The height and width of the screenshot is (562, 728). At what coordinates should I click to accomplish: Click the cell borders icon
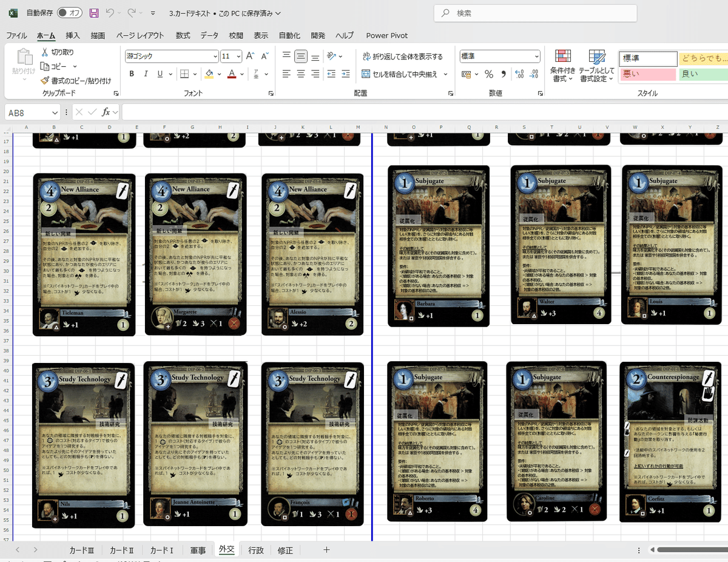click(x=184, y=74)
